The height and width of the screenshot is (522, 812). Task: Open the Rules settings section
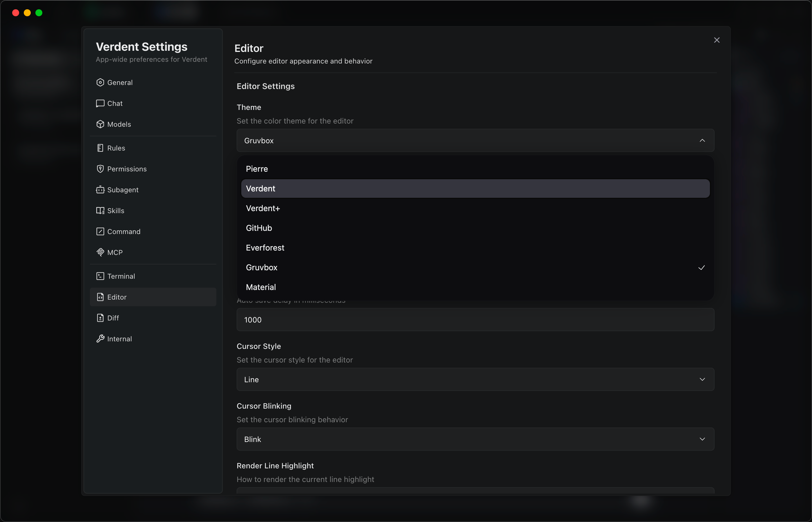point(116,148)
